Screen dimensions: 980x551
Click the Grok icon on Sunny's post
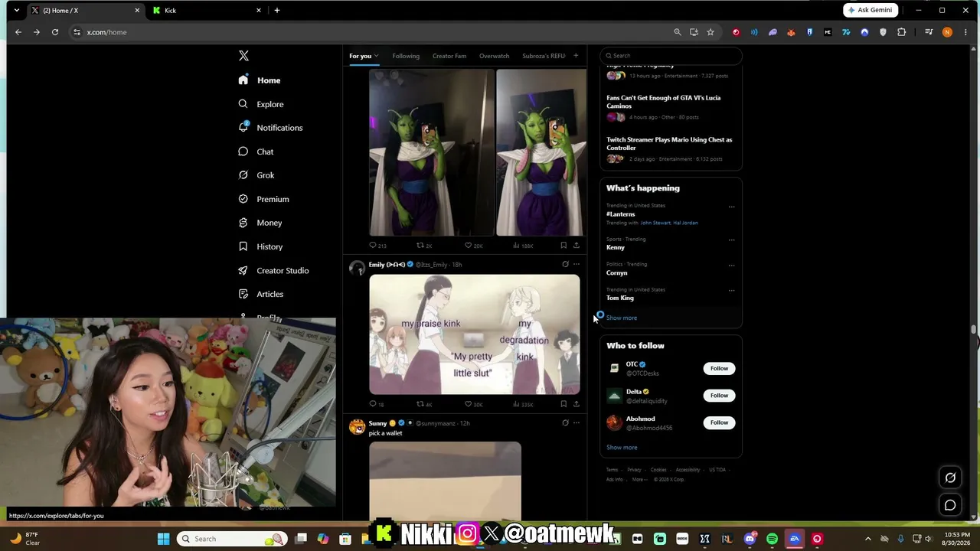click(x=565, y=423)
